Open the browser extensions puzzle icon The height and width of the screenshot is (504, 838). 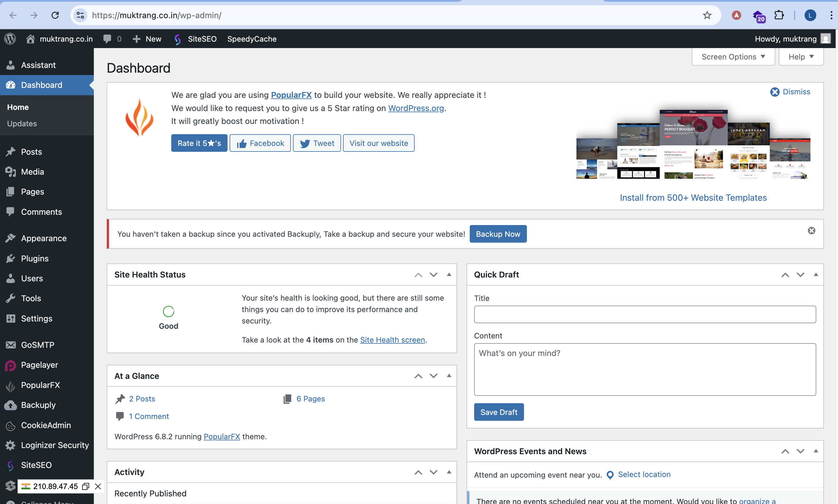779,15
